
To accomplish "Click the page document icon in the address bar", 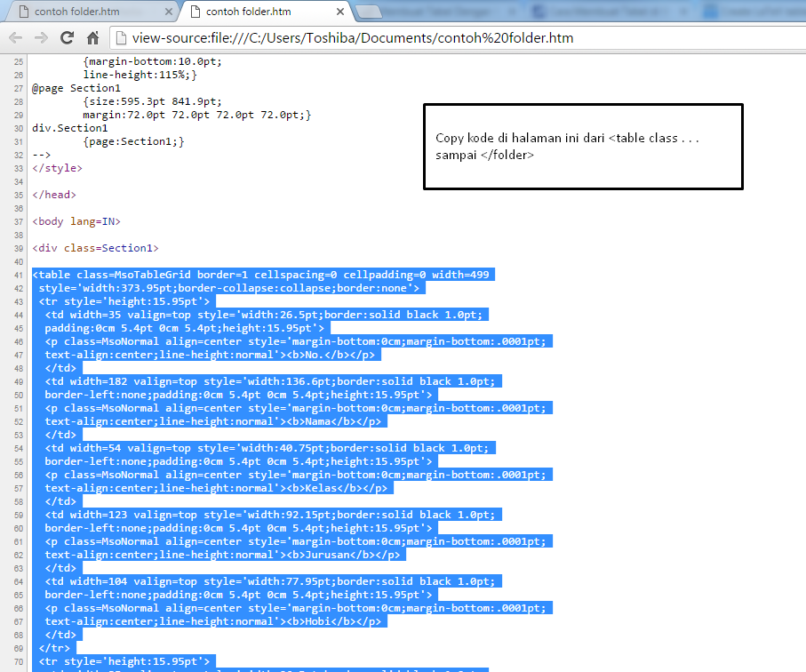I will [121, 39].
